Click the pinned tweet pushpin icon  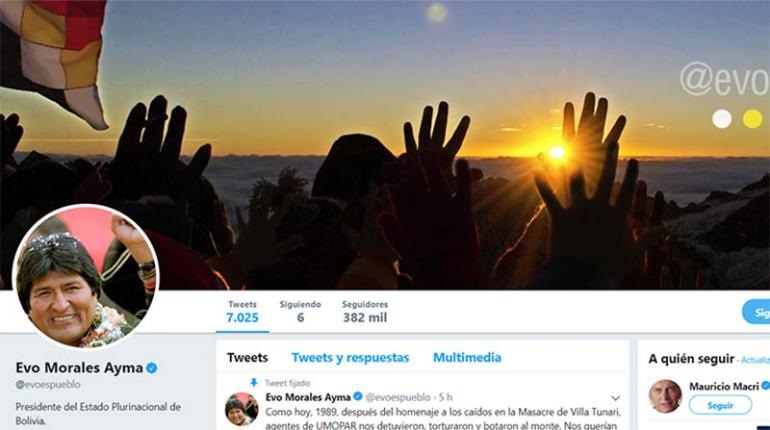[x=253, y=382]
